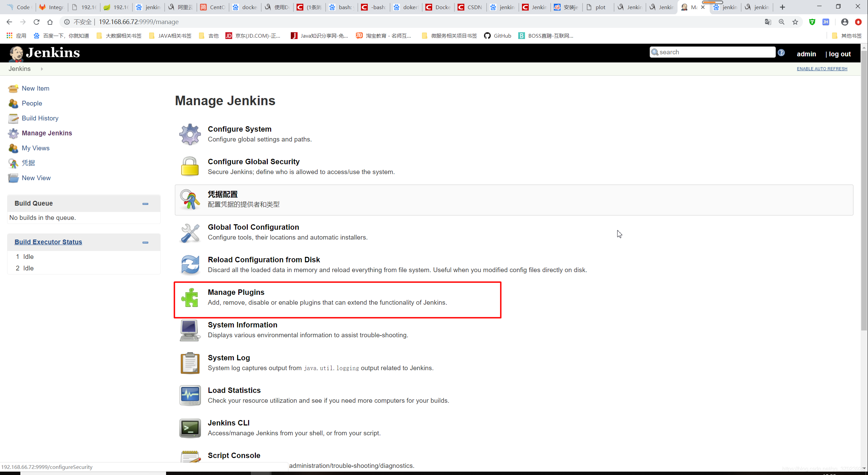
Task: Expand the Jenkins breadcrumb arrow menu
Action: 42,69
